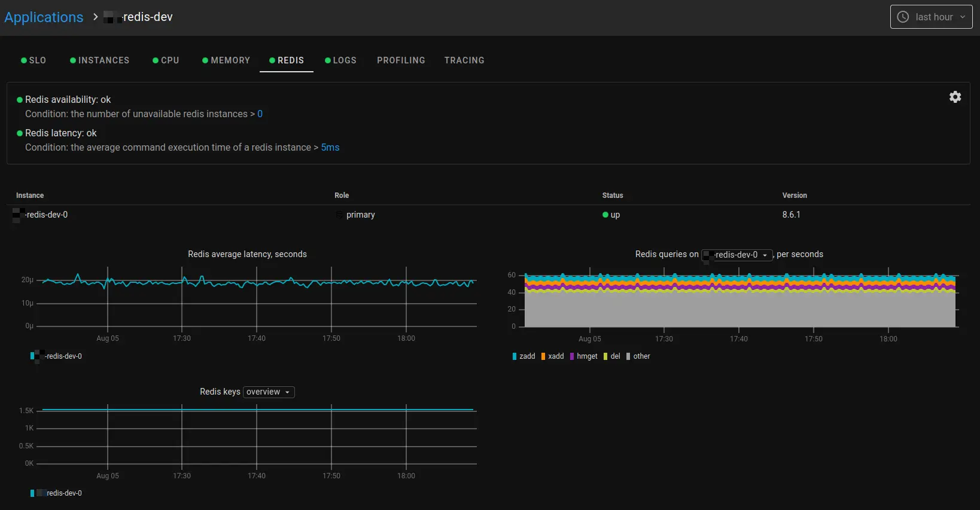The image size is (980, 510).
Task: Toggle the del series in queries legend
Action: coord(611,356)
